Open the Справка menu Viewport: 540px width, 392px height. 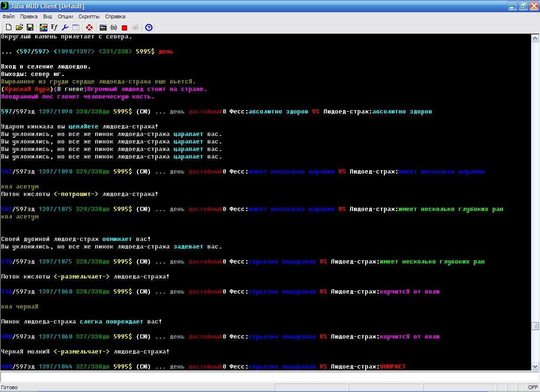click(x=115, y=16)
